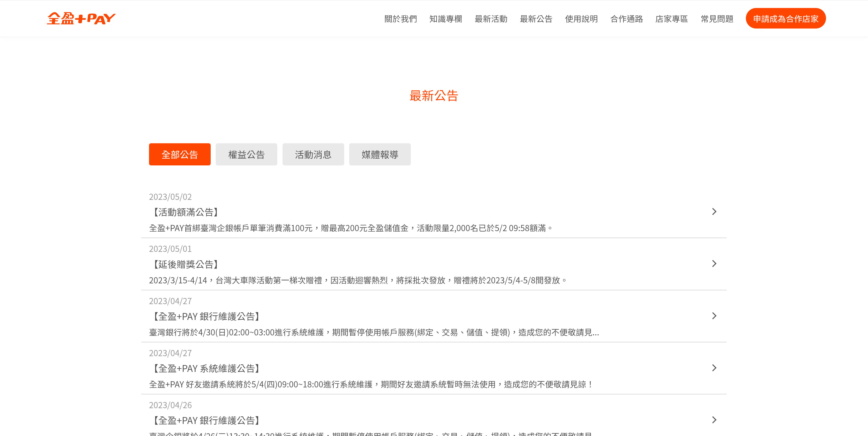
Task: Click the date 2023/05/01
Action: pos(170,249)
